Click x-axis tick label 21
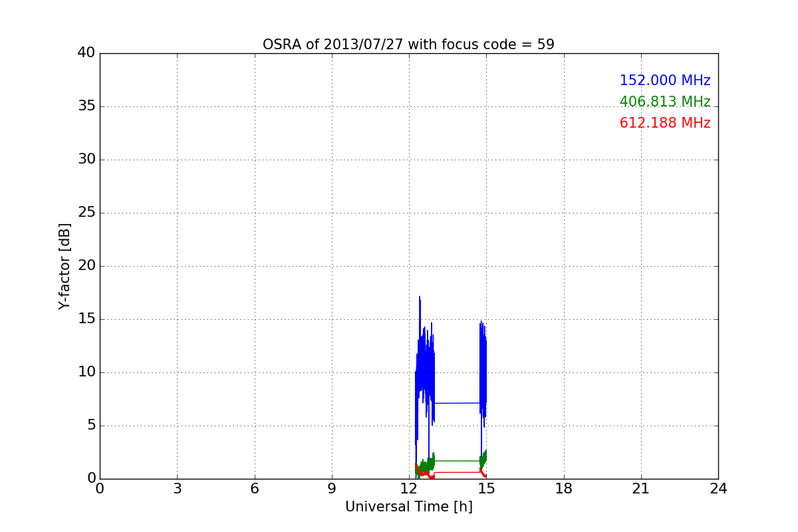This screenshot has width=798, height=532. tap(641, 489)
